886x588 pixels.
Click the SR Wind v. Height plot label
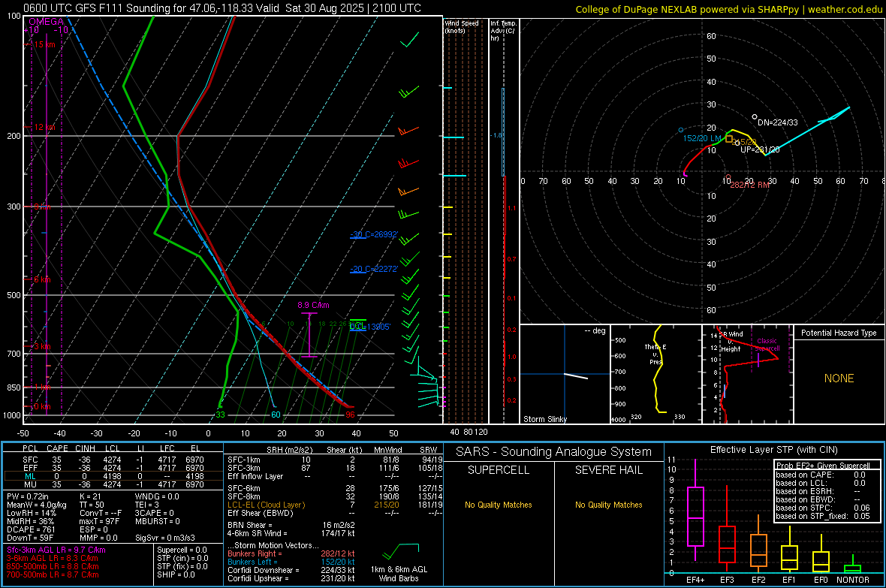[x=731, y=342]
